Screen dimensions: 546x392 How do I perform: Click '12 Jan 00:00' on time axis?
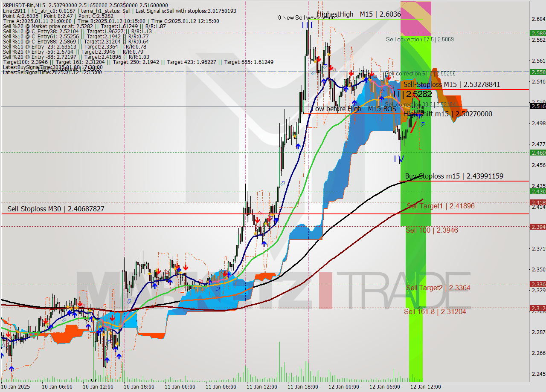[x=344, y=387]
